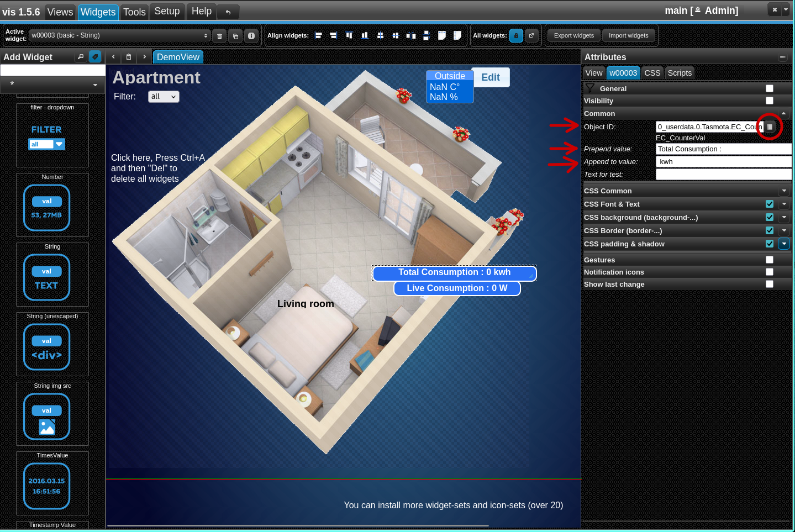Select the widget search magnifier icon
Viewport: 795px width, 532px height.
tap(81, 56)
